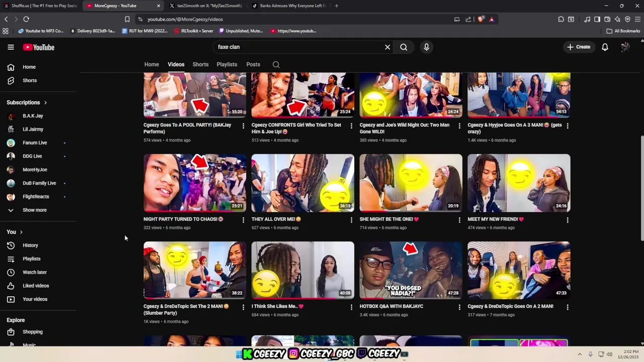
Task: Click the search magnifier button
Action: point(404,47)
